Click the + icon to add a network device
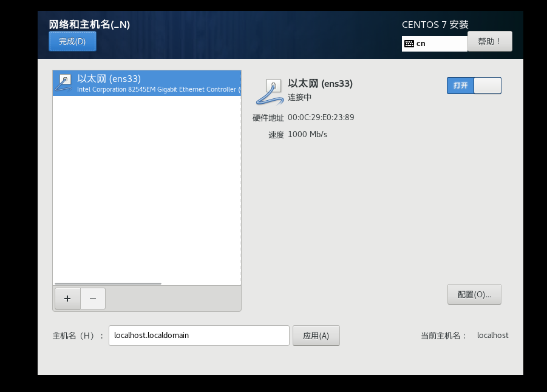This screenshot has height=392, width=547. (x=67, y=299)
